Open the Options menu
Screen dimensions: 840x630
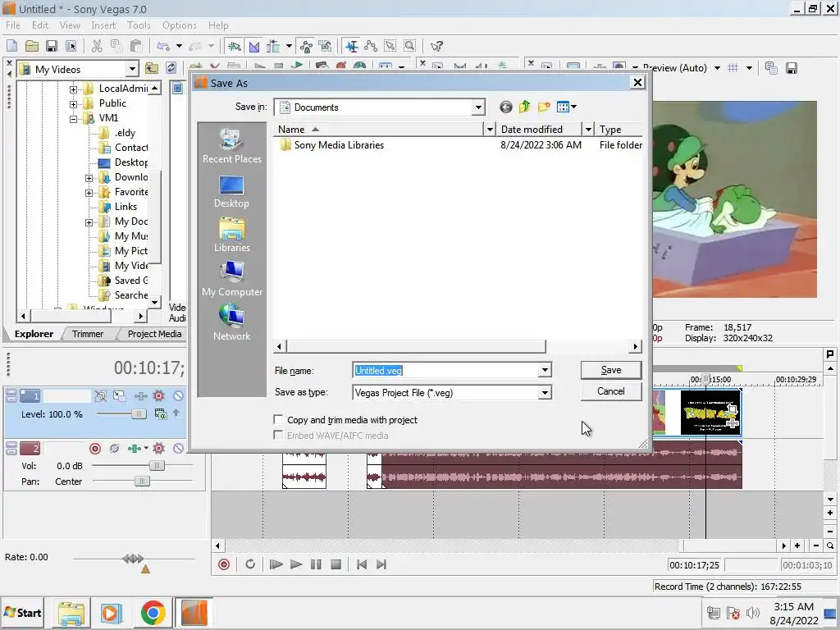pyautogui.click(x=180, y=25)
